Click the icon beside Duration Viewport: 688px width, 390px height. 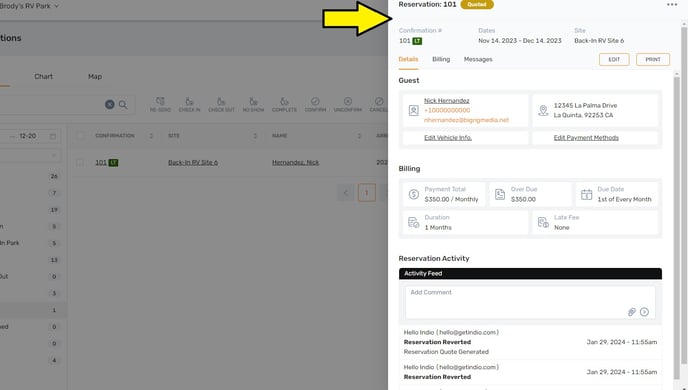(413, 222)
